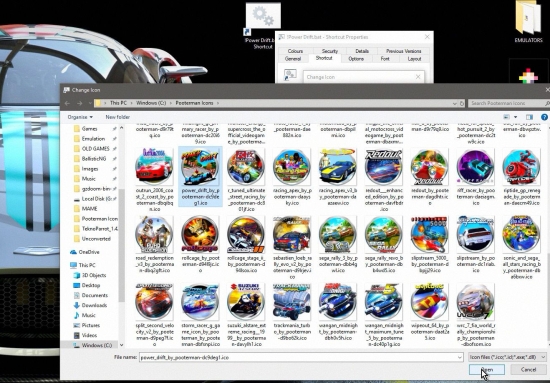This screenshot has width=550, height=383.
Task: Click the Back navigation arrow
Action: point(67,103)
